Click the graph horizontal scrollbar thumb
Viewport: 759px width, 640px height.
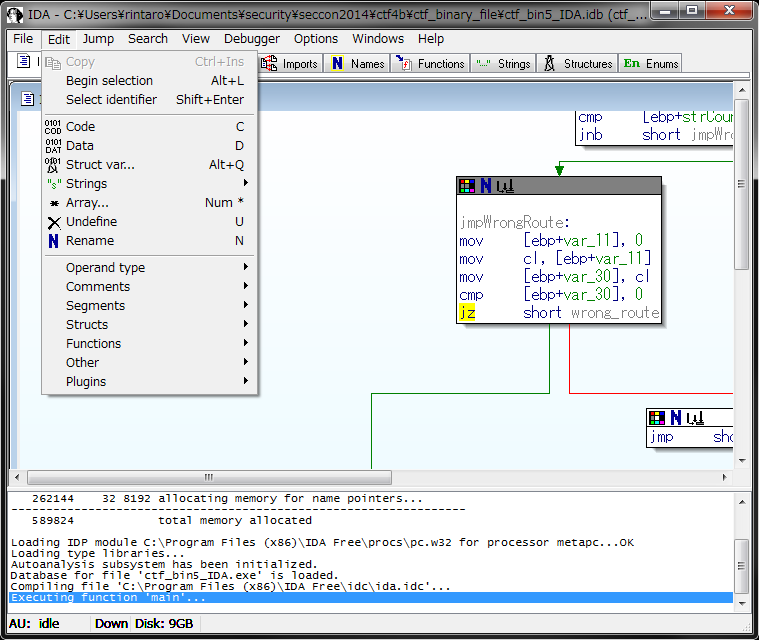tap(209, 477)
